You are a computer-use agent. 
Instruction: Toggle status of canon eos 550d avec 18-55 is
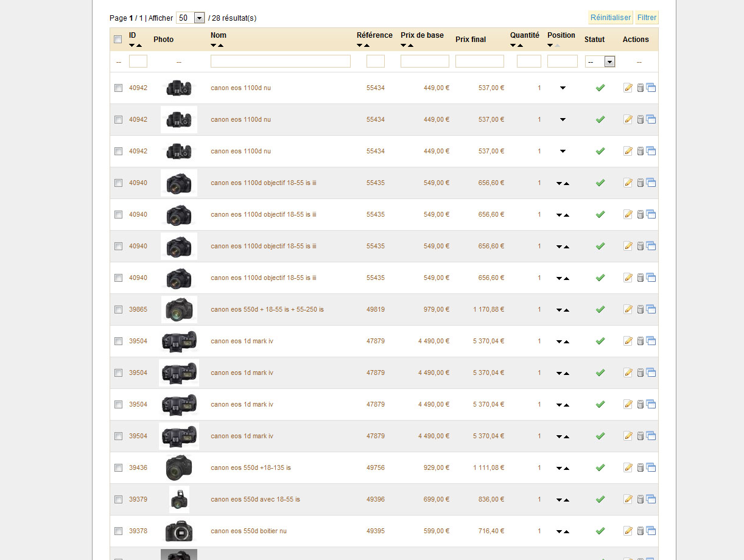pyautogui.click(x=600, y=499)
